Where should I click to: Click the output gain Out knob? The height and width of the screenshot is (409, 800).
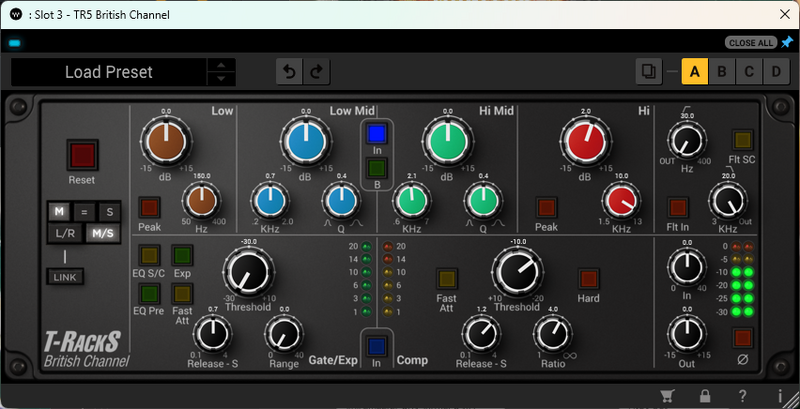687,334
